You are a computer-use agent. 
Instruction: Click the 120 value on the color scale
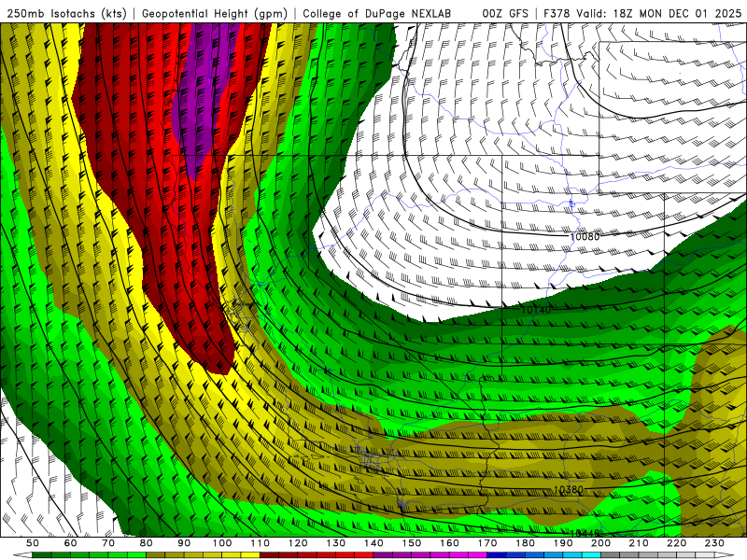click(298, 543)
